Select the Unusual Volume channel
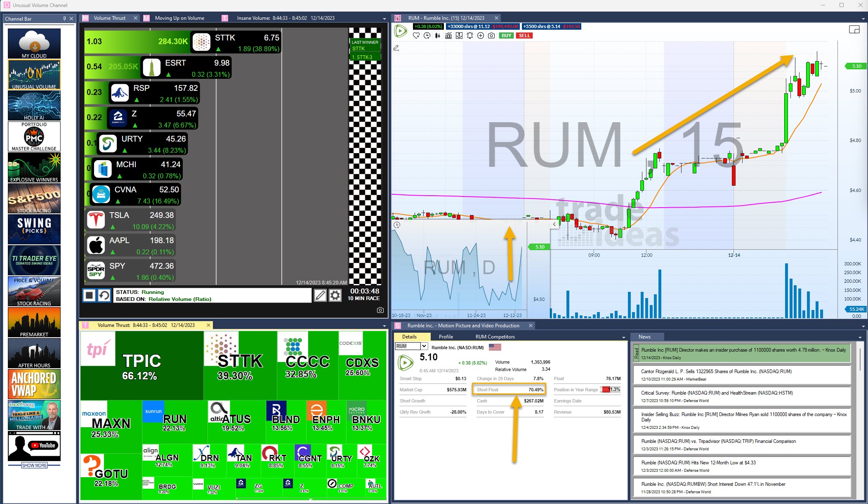 [x=34, y=75]
